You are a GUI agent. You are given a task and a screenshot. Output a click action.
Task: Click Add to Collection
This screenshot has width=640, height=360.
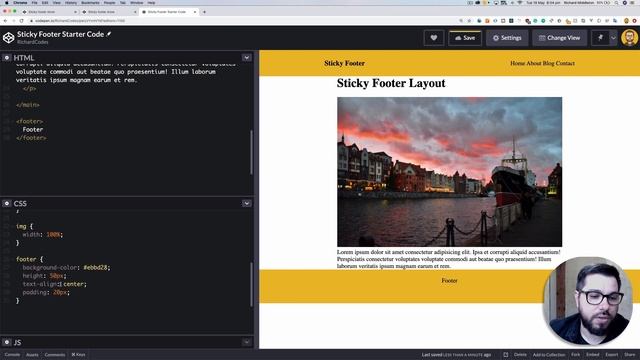click(x=549, y=355)
